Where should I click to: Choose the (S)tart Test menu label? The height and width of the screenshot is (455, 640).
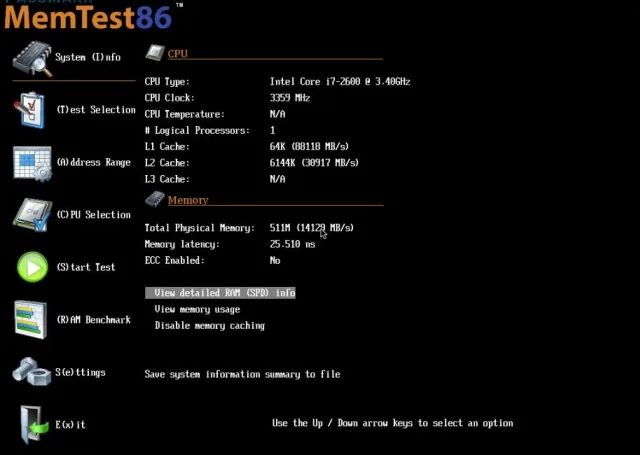86,267
